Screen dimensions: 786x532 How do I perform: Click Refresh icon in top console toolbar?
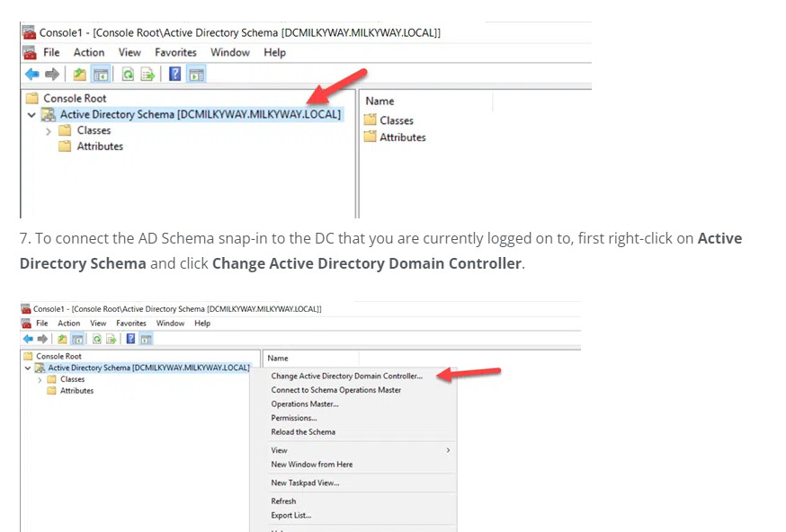tap(128, 75)
